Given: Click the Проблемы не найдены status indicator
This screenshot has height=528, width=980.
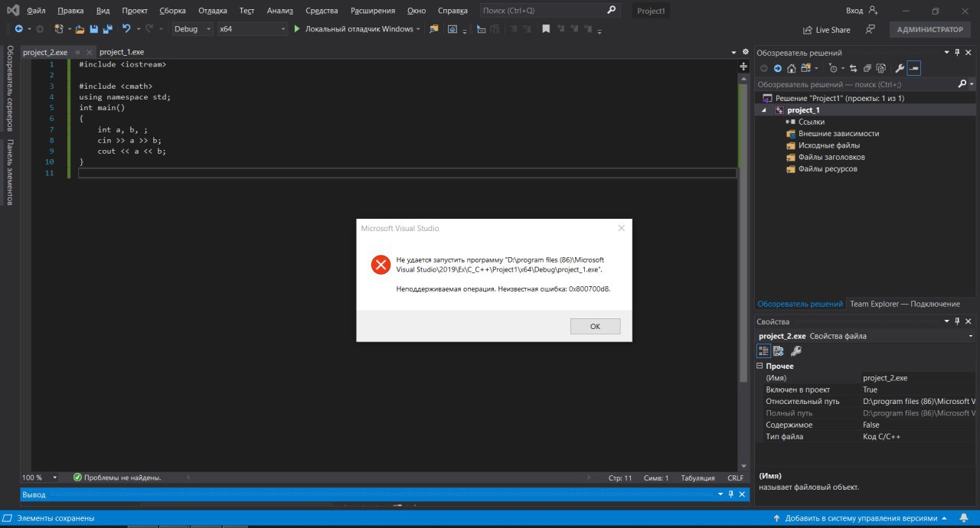Looking at the screenshot, I should [117, 477].
